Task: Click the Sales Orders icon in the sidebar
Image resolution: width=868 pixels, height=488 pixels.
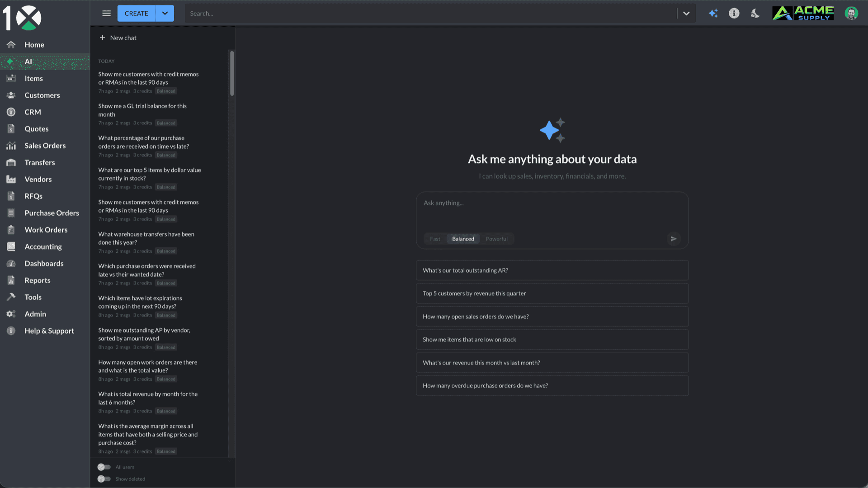Action: click(11, 146)
